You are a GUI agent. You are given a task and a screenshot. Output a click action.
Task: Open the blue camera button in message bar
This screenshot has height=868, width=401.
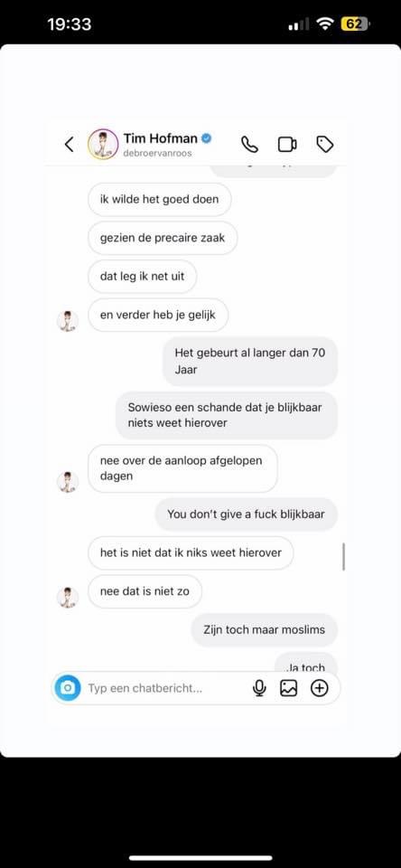[x=68, y=688]
